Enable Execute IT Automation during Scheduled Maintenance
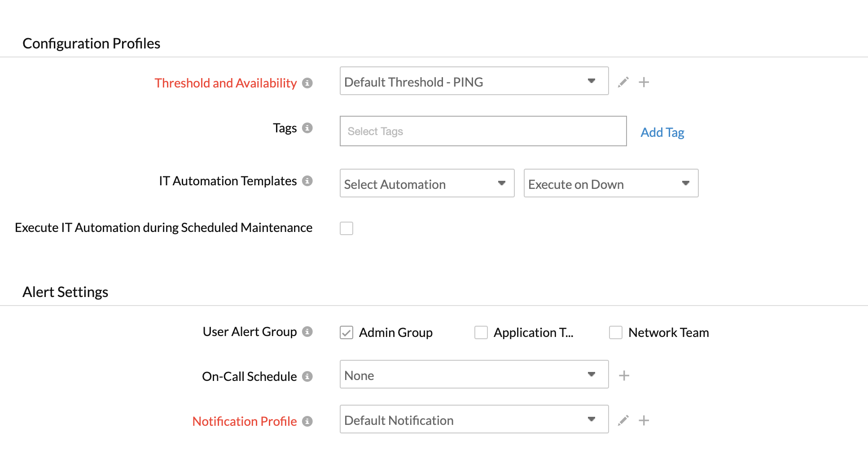Viewport: 868px width, 472px height. point(346,228)
